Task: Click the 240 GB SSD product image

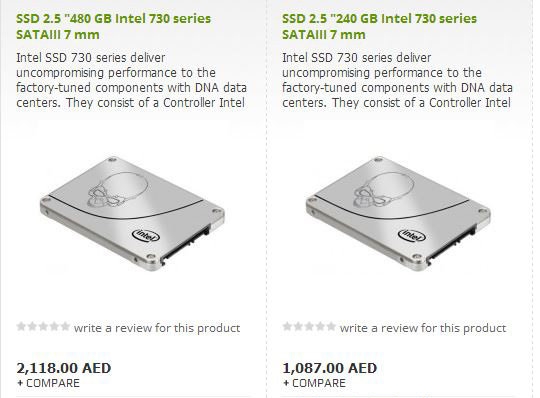Action: (x=398, y=214)
